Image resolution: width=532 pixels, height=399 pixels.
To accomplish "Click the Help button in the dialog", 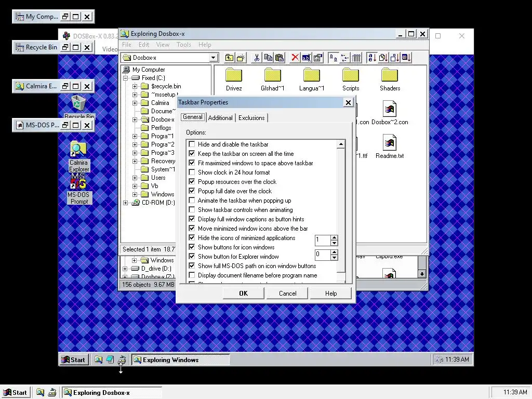I will click(x=331, y=294).
